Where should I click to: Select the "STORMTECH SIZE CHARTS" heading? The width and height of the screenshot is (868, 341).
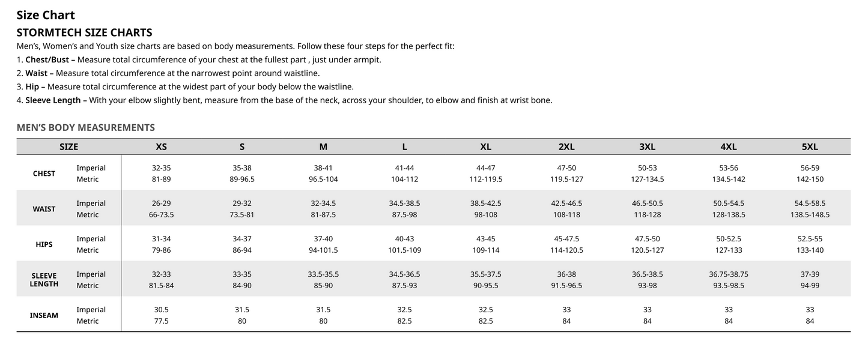click(x=84, y=32)
